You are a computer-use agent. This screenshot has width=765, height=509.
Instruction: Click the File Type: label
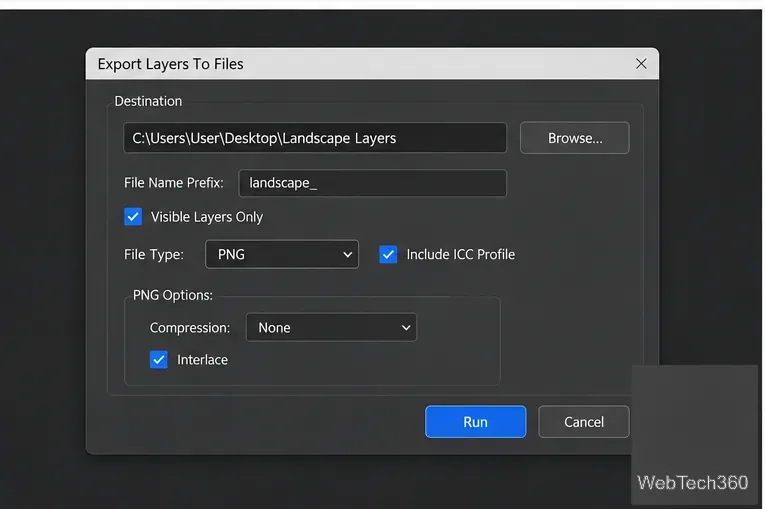[154, 254]
